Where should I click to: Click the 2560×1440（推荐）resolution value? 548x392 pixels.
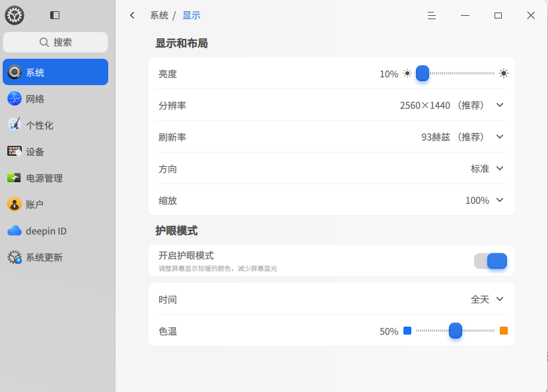pyautogui.click(x=442, y=105)
